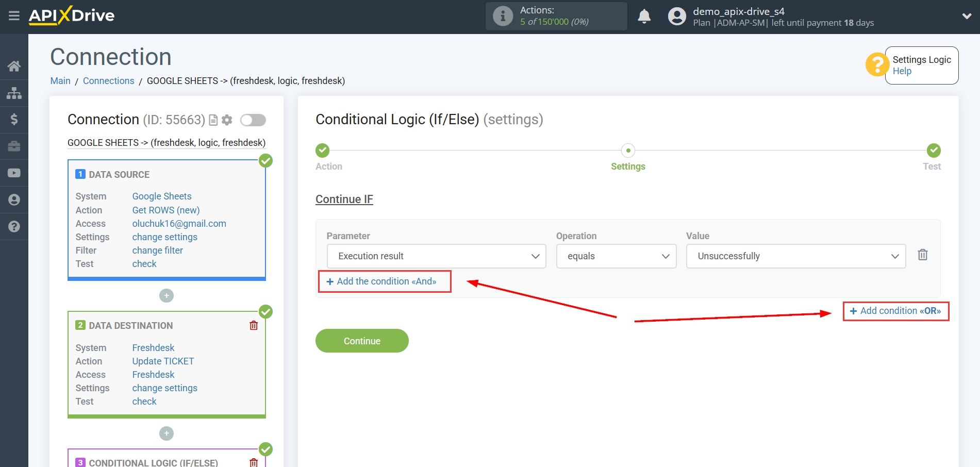The width and height of the screenshot is (980, 467).
Task: Delete the condition row trash icon
Action: click(x=923, y=255)
